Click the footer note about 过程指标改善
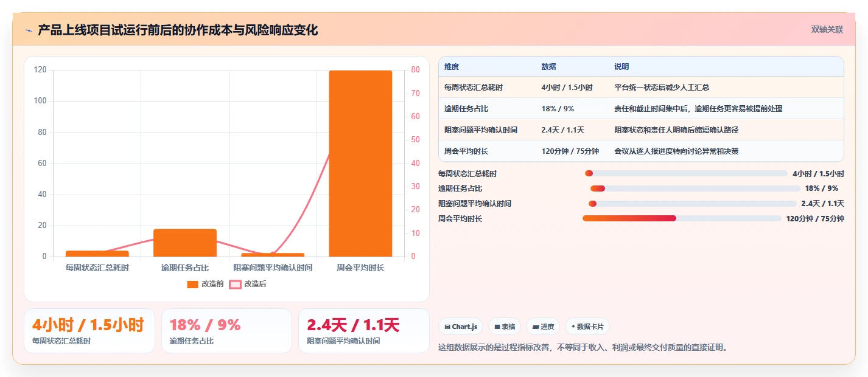This screenshot has height=377, width=868. click(x=583, y=348)
